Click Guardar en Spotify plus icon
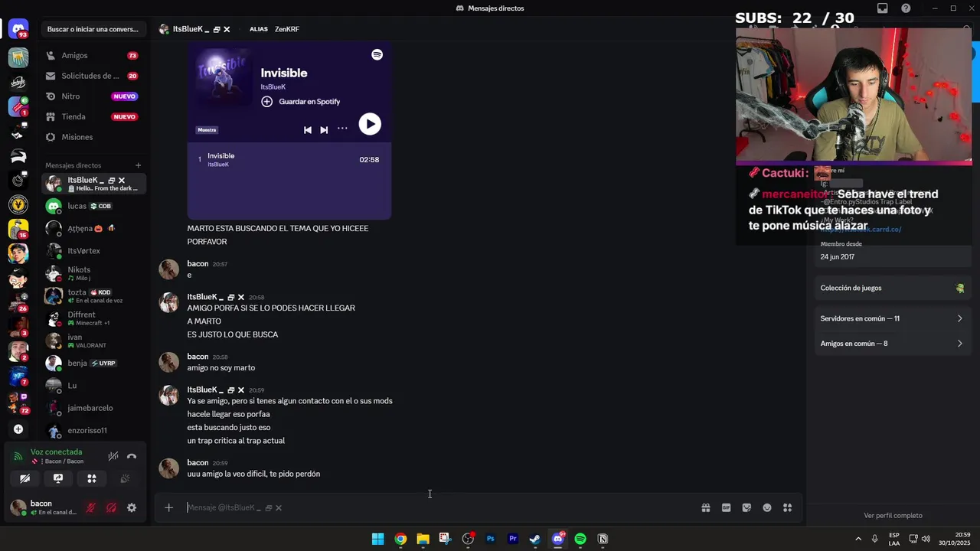The height and width of the screenshot is (551, 980). [x=266, y=102]
